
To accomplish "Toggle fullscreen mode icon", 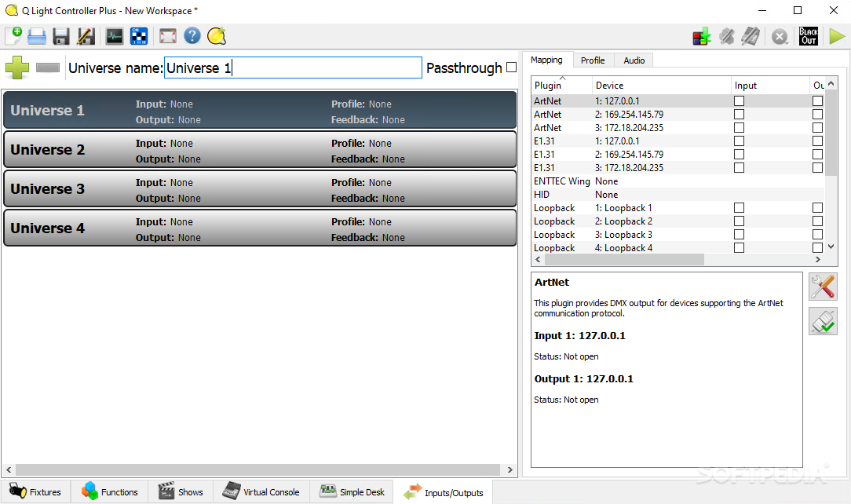I will coord(168,36).
